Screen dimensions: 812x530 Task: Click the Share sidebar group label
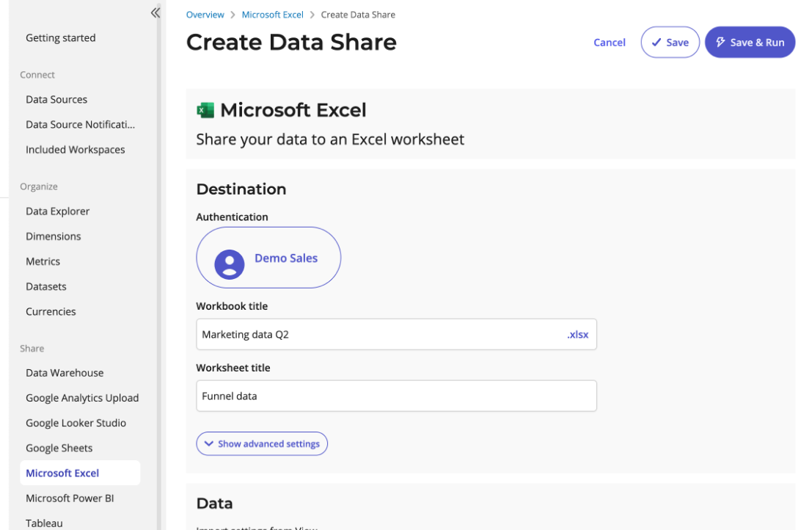pos(32,349)
